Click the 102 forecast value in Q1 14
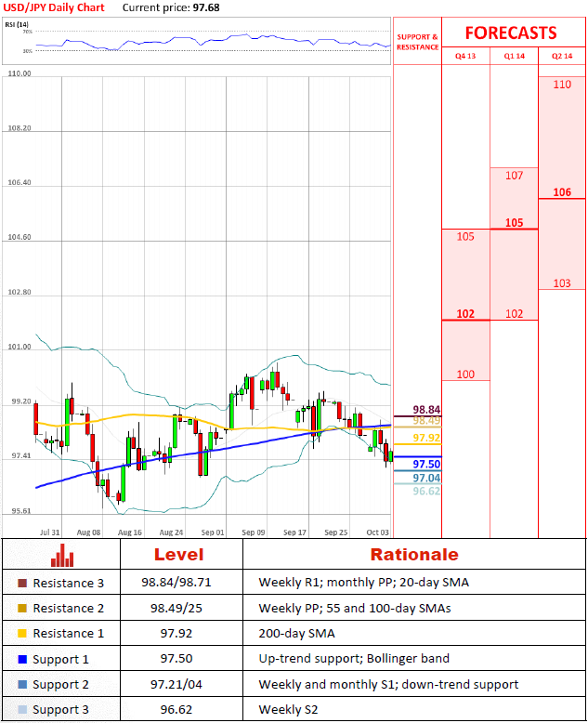 (514, 314)
